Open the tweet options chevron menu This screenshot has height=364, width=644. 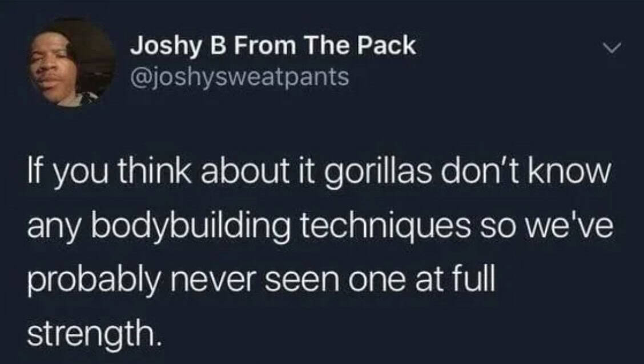coord(613,48)
